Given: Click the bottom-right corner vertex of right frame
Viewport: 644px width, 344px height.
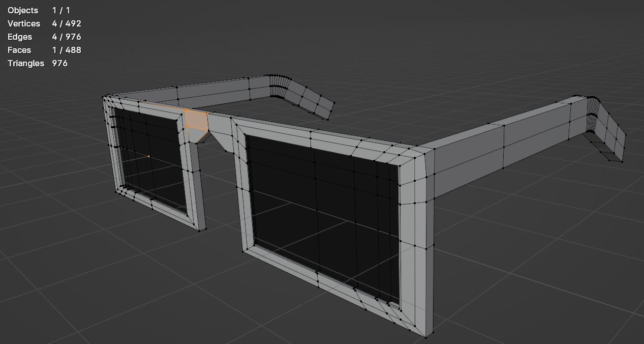Looking at the screenshot, I should (425, 336).
